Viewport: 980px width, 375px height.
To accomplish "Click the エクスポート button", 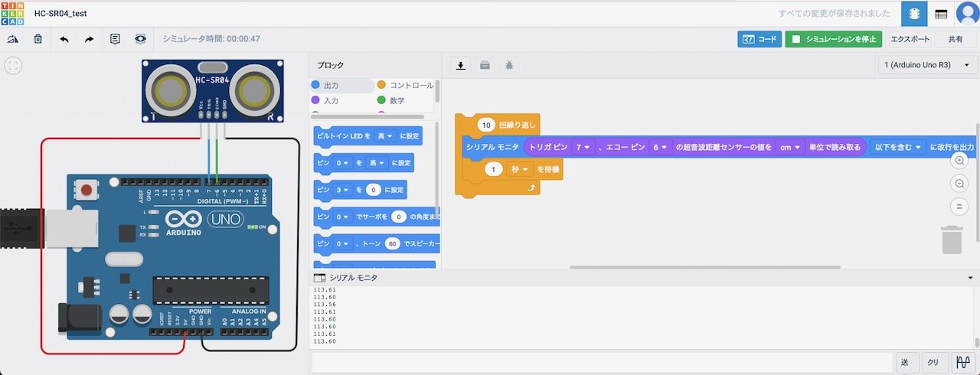I will pyautogui.click(x=910, y=39).
